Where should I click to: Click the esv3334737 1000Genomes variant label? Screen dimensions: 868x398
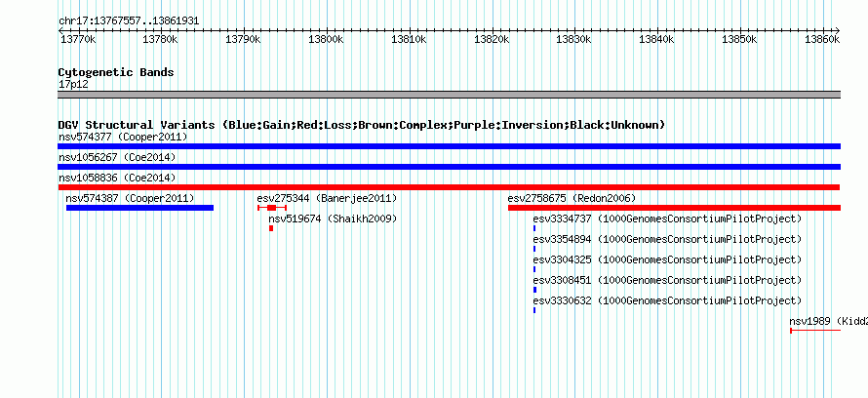tap(667, 219)
